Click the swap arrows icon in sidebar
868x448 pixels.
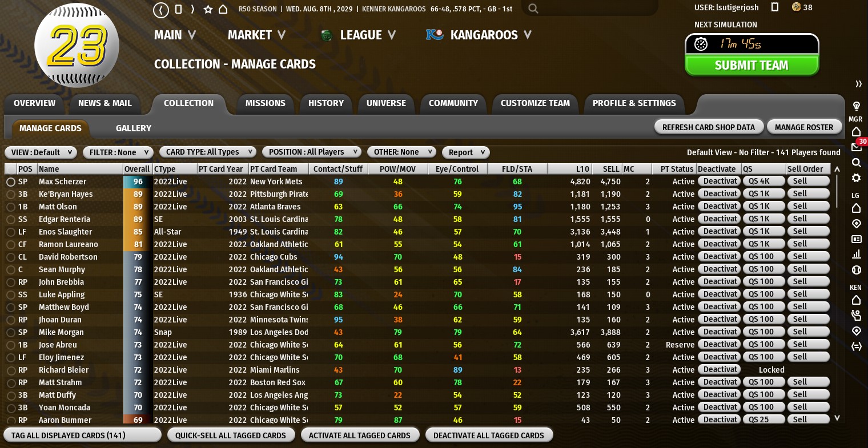[856, 346]
